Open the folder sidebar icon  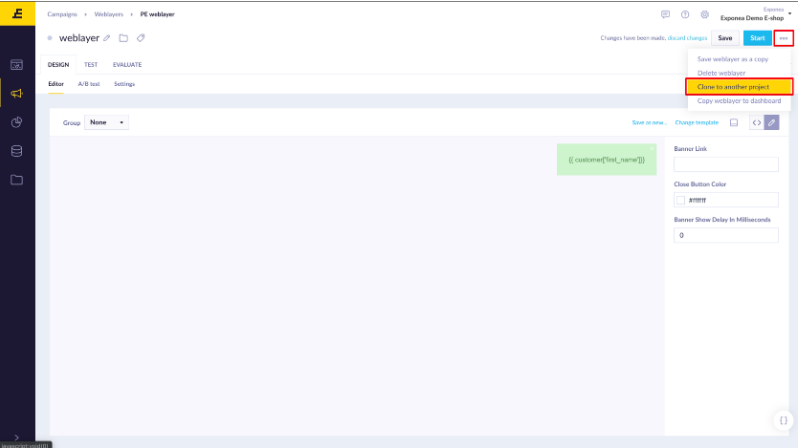click(x=17, y=180)
